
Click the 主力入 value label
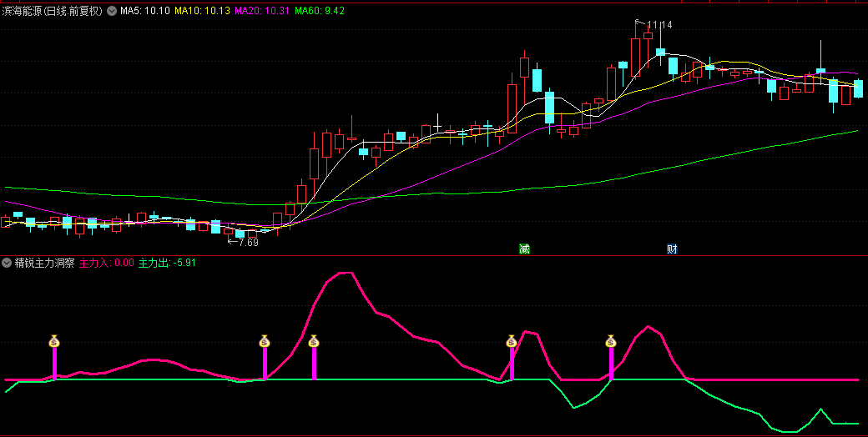coord(106,263)
